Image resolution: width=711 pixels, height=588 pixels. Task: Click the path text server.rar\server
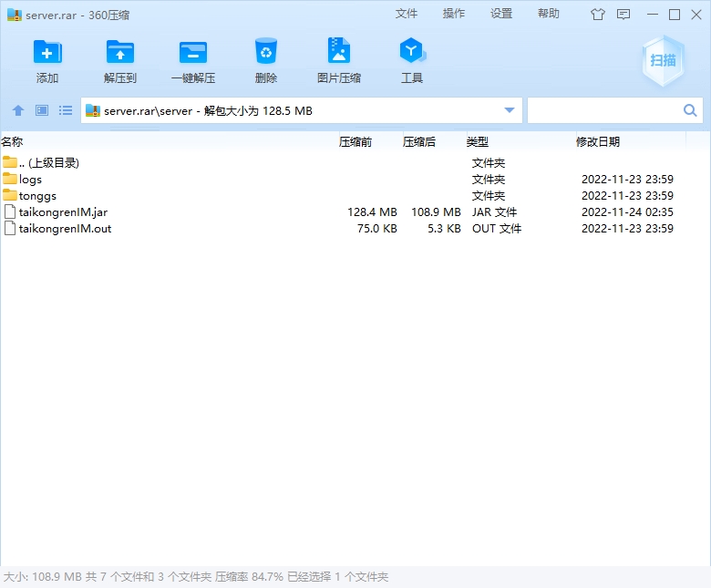pyautogui.click(x=149, y=111)
